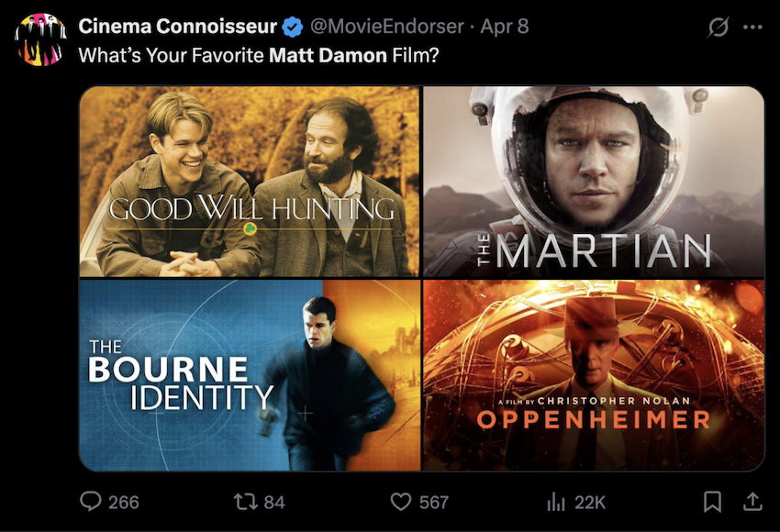Open the Good Will Hunting image
This screenshot has height=532, width=780.
click(250, 182)
